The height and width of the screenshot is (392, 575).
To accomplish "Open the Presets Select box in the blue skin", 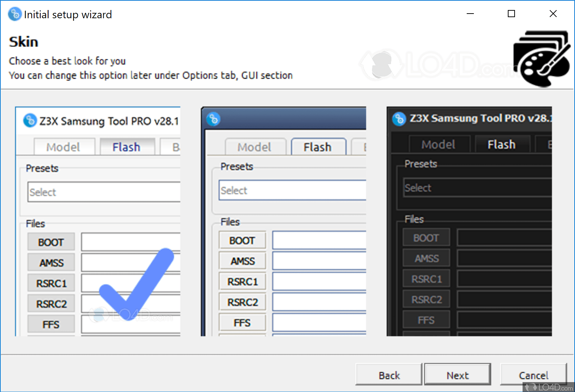I will 293,190.
